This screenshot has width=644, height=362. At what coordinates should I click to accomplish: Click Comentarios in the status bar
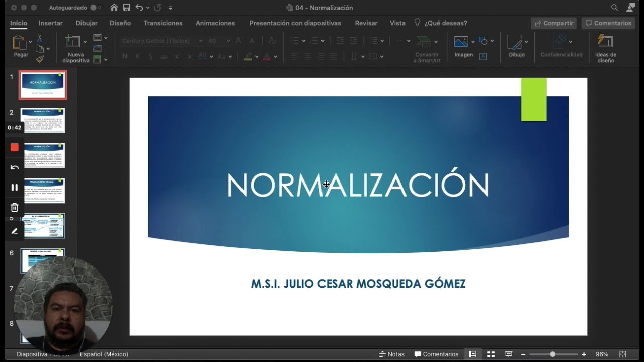pos(436,354)
